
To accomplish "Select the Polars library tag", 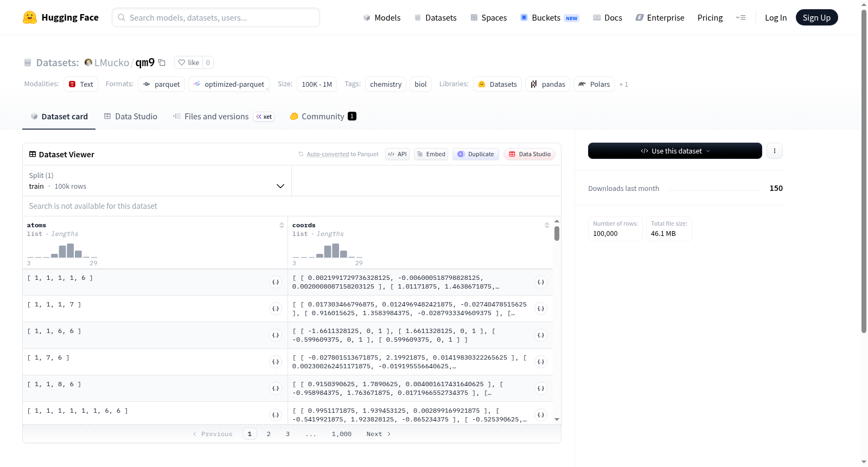I will [594, 84].
